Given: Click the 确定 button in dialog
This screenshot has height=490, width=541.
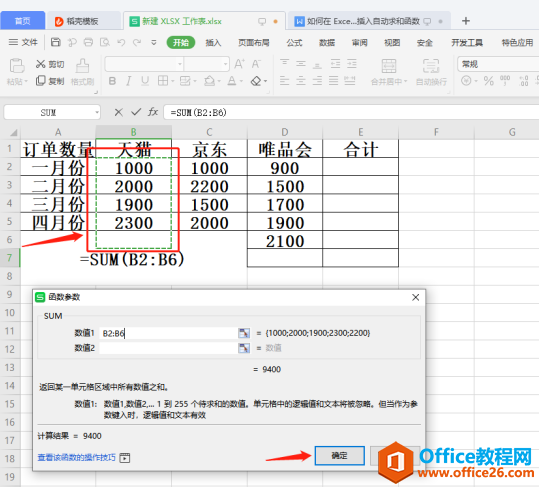Looking at the screenshot, I should coord(340,456).
